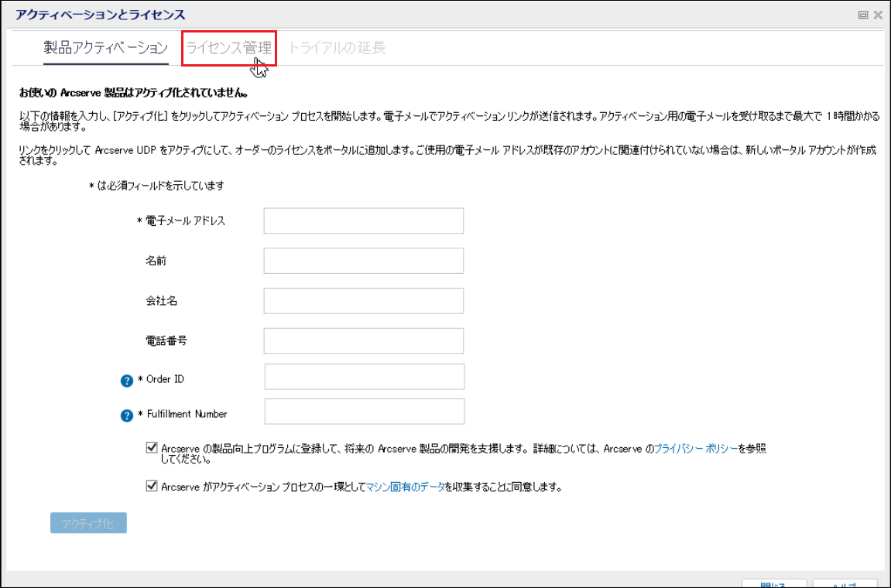The width and height of the screenshot is (891, 588).
Task: Focus the Fulfillment Number input field
Action: (365, 412)
